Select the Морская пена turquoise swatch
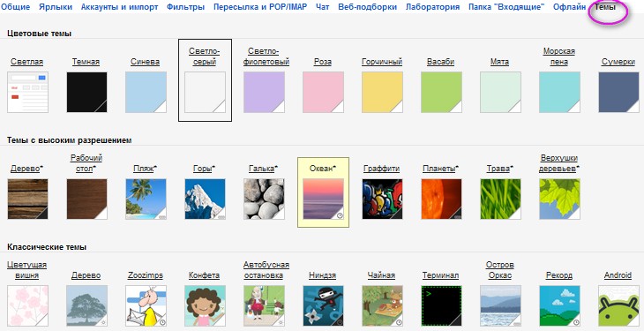 click(x=560, y=92)
